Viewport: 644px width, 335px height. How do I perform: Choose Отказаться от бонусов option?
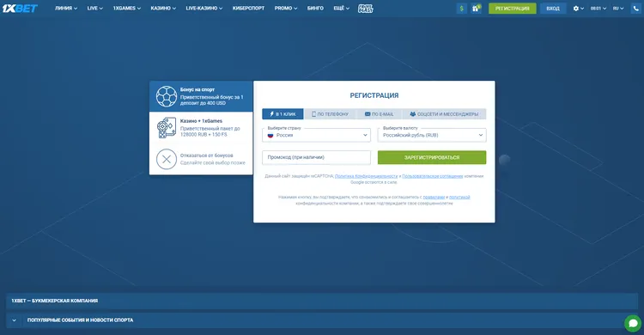(x=201, y=159)
